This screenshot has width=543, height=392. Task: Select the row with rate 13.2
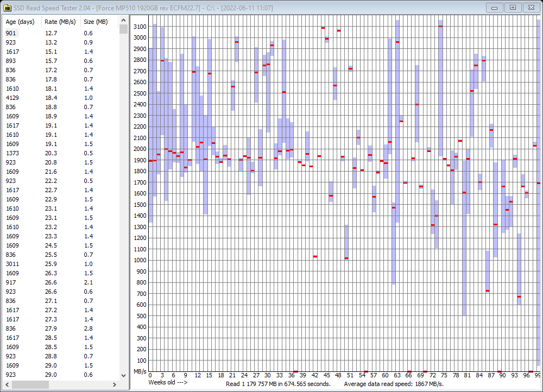(x=61, y=42)
